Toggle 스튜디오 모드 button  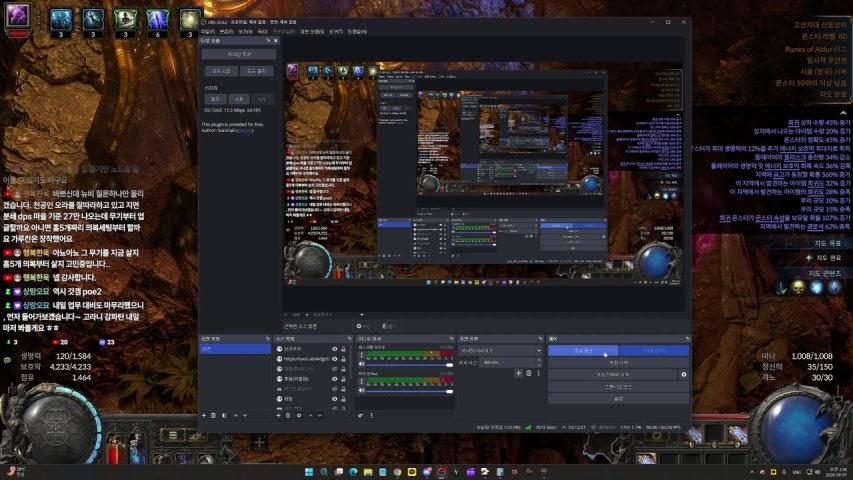pyautogui.click(x=619, y=386)
